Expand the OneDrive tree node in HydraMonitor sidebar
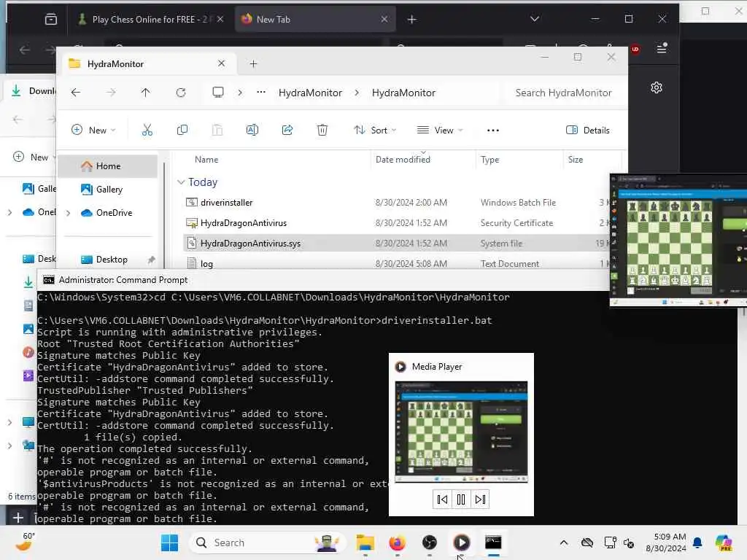 (68, 213)
